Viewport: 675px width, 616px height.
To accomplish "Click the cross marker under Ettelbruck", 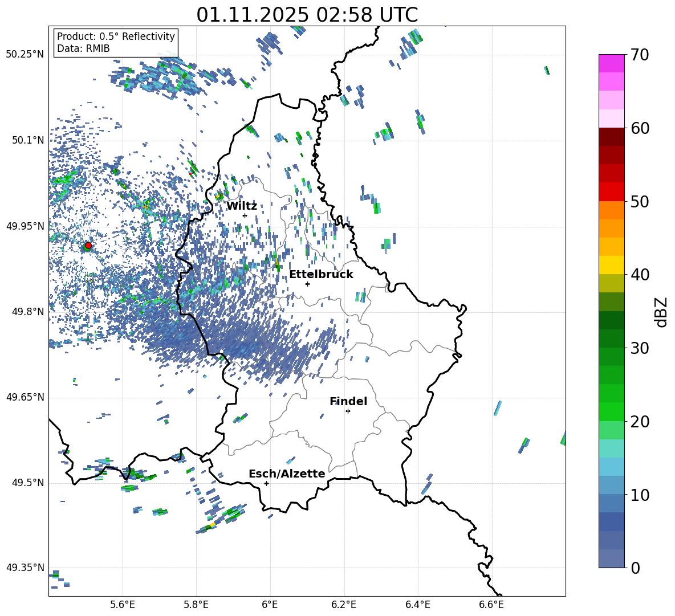I will [307, 284].
